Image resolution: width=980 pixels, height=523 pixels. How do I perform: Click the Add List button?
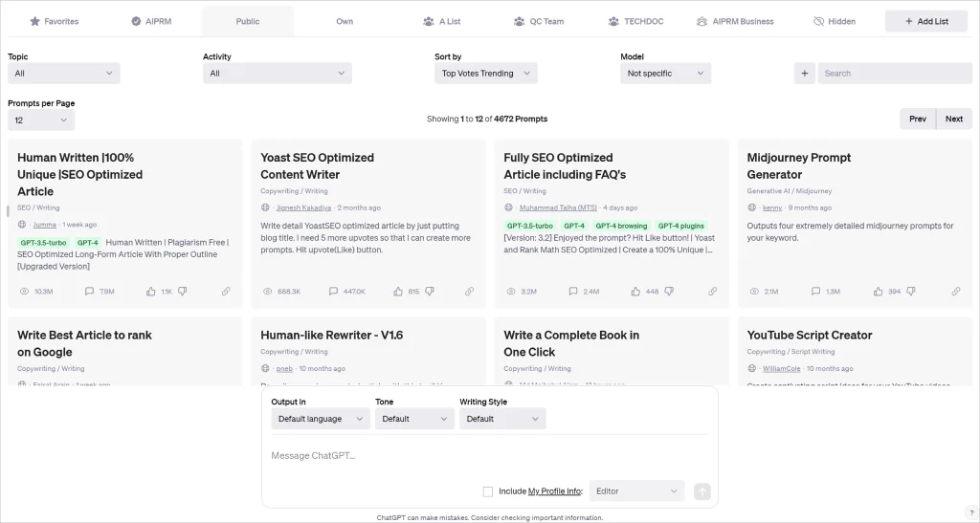(926, 21)
